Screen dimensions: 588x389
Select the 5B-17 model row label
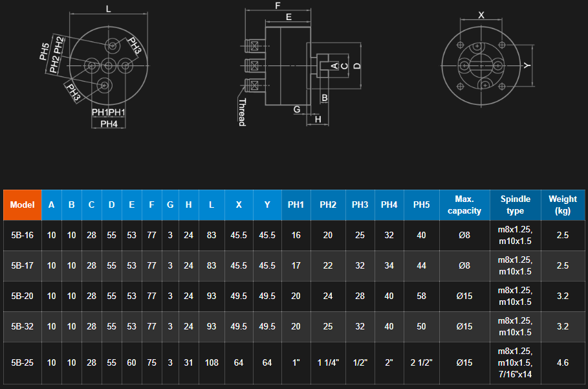[22, 266]
